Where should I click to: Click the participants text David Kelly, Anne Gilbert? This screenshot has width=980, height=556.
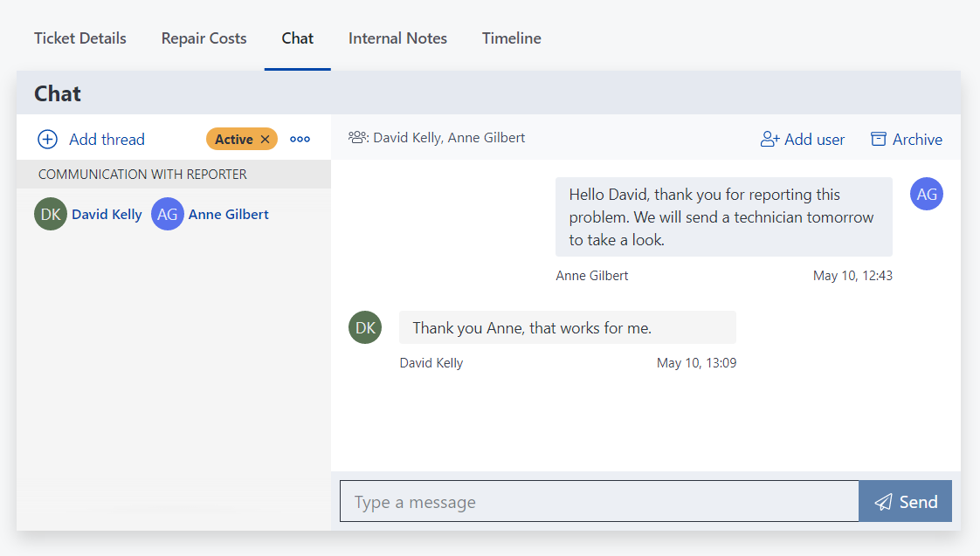(x=449, y=137)
